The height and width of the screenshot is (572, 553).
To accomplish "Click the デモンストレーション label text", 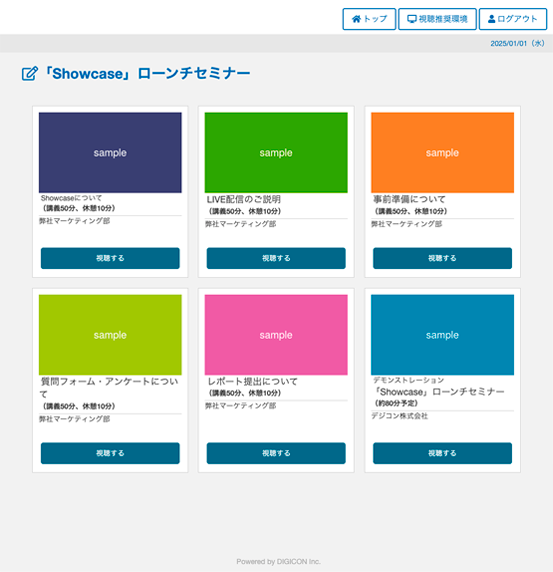I will [408, 380].
